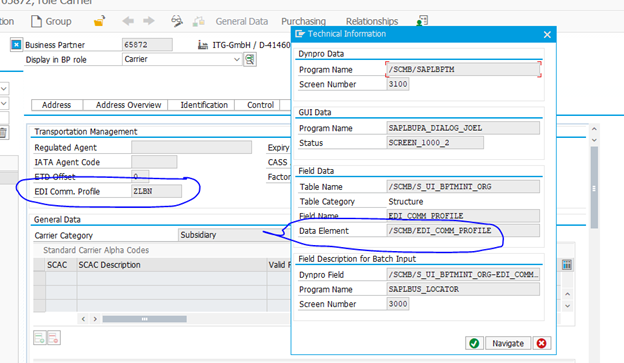Click Purchasing in toolbar
Image resolution: width=624 pixels, height=363 pixels.
pyautogui.click(x=303, y=21)
